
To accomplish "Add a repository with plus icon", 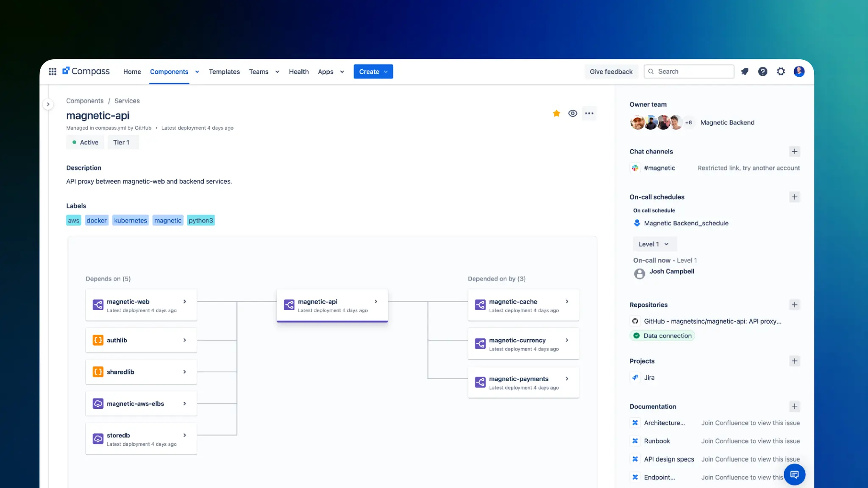I will pos(794,305).
